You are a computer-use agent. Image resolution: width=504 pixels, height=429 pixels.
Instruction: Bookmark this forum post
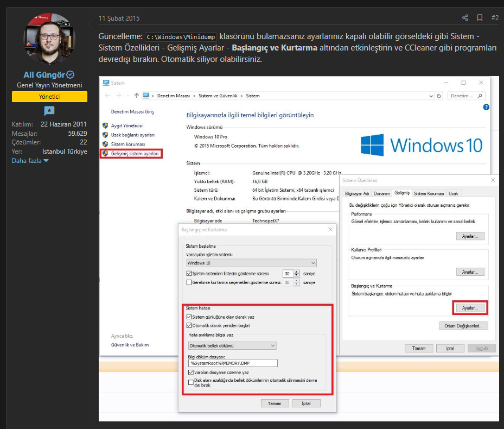(480, 18)
